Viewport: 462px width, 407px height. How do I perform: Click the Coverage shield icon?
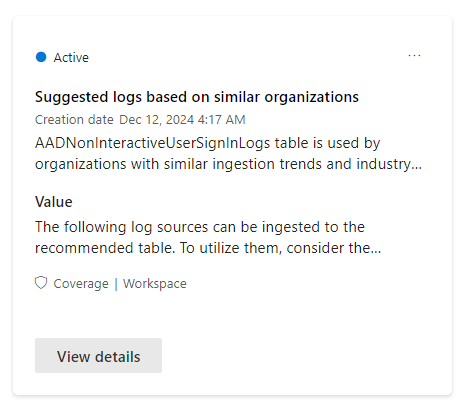(41, 283)
